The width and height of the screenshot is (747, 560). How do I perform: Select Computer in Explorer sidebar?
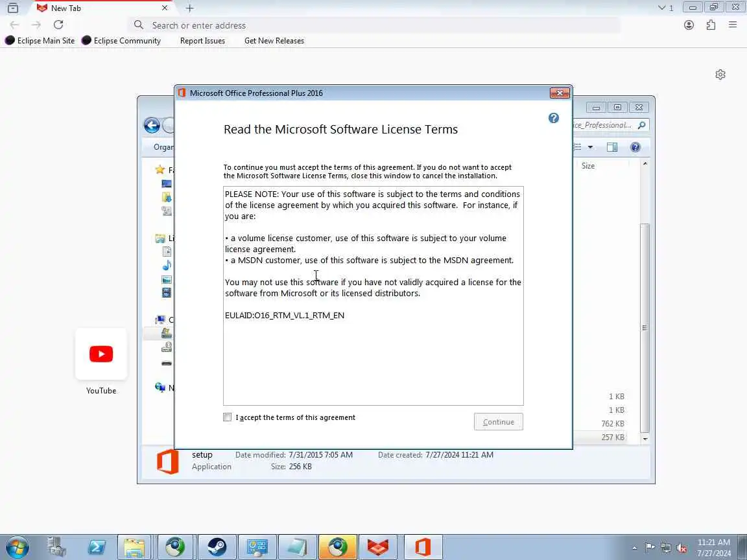[x=161, y=320]
